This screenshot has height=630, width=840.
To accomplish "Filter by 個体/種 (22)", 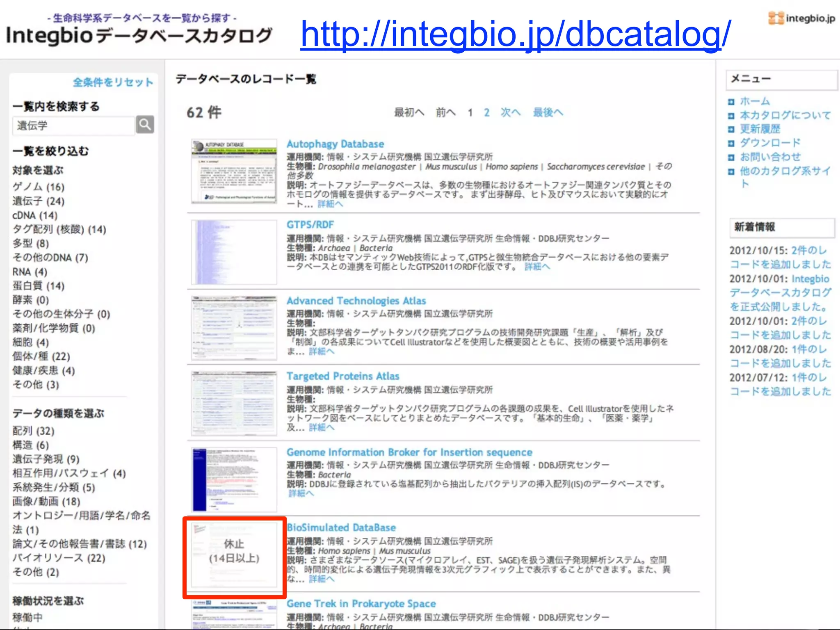I will 41,356.
